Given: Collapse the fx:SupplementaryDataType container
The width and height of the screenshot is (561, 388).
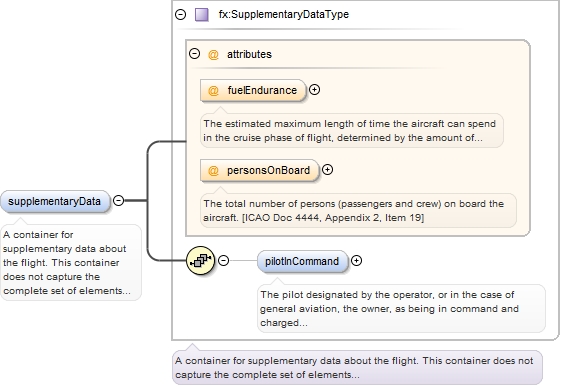Looking at the screenshot, I should pyautogui.click(x=180, y=14).
